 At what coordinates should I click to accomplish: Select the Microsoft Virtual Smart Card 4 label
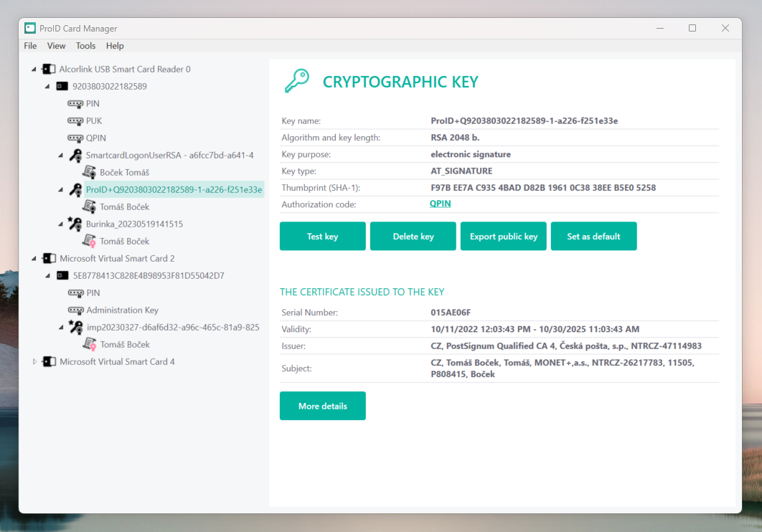117,361
